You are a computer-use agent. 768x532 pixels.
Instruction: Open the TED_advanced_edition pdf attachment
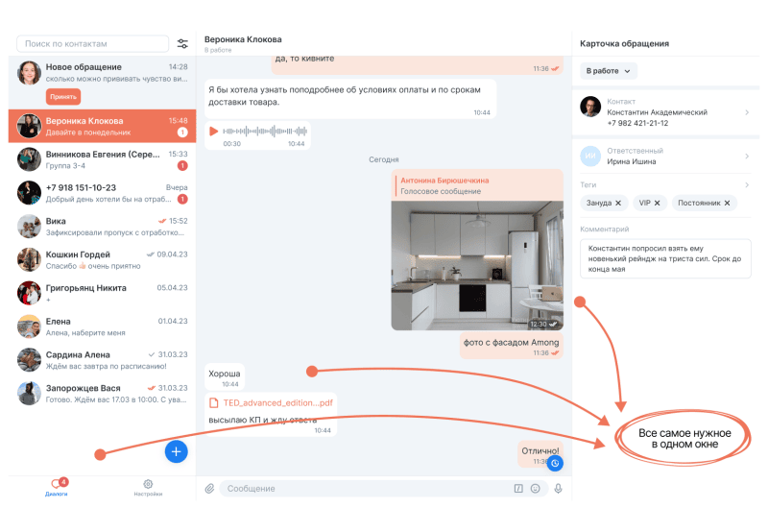coord(273,403)
